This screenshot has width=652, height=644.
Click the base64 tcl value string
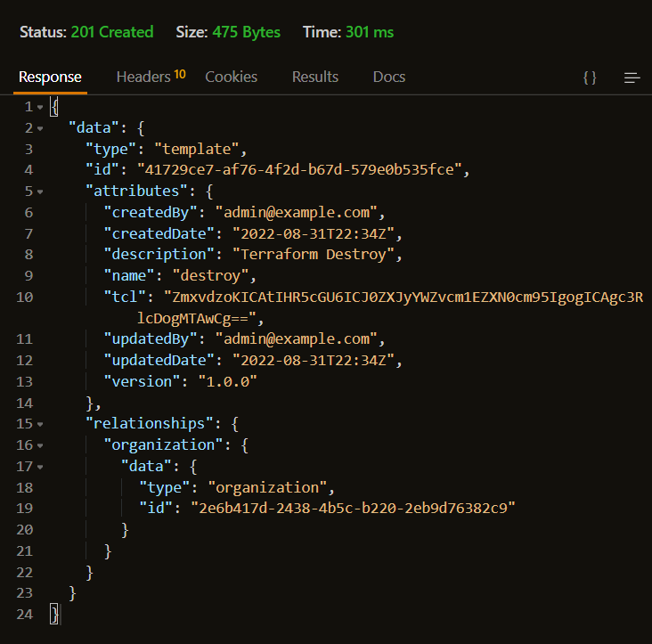401,298
